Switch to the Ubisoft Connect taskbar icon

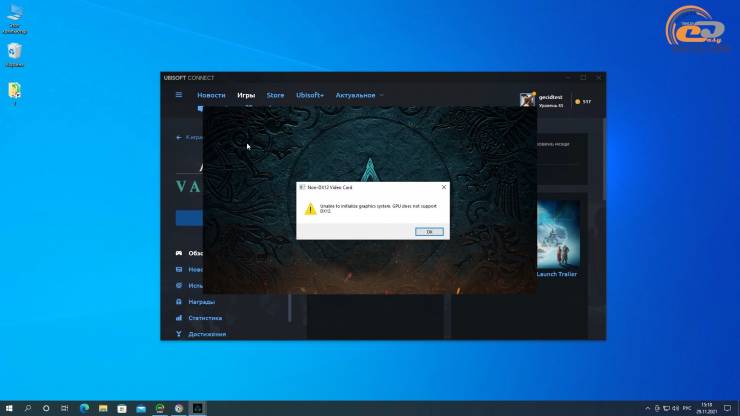tap(179, 408)
